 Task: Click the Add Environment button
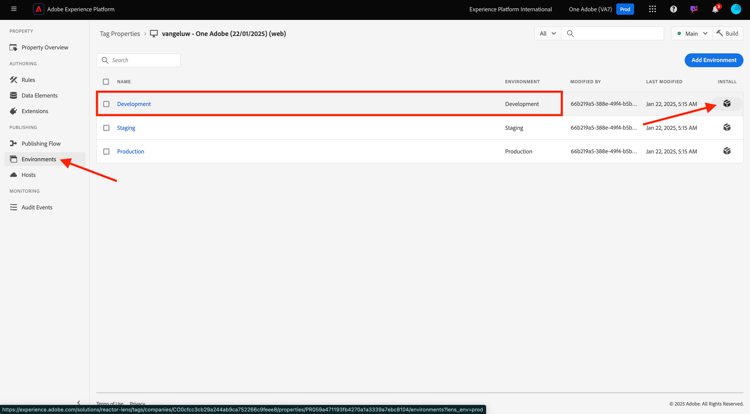(714, 60)
